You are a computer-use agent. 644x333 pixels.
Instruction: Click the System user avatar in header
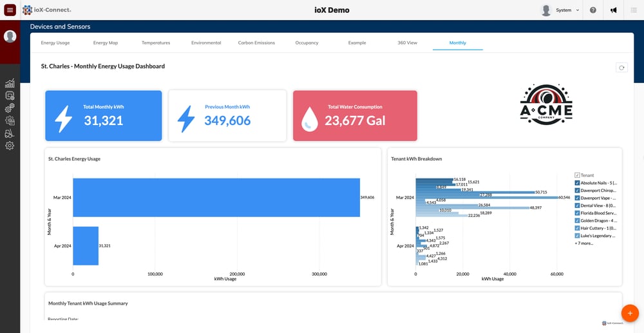click(546, 10)
